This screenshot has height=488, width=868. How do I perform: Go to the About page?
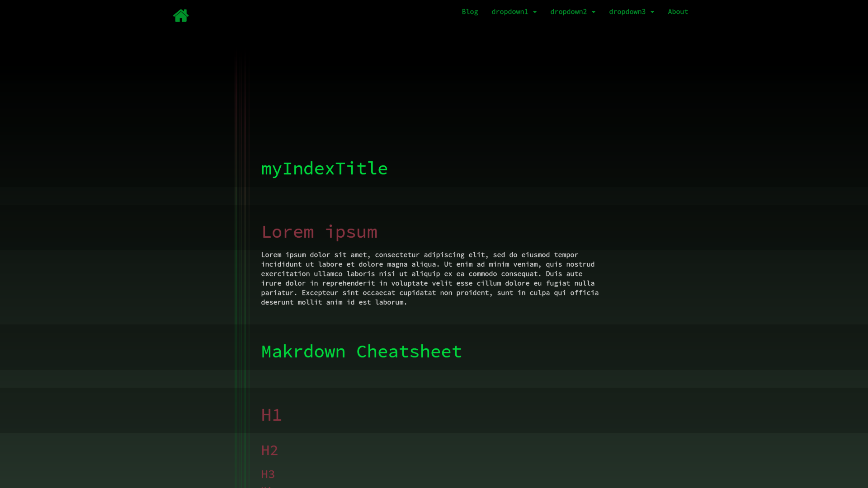(678, 12)
